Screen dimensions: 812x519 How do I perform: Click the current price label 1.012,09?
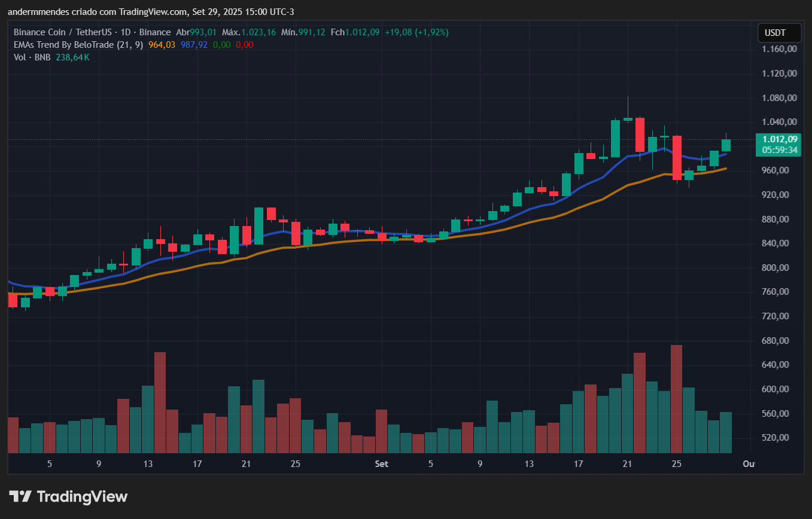[777, 139]
